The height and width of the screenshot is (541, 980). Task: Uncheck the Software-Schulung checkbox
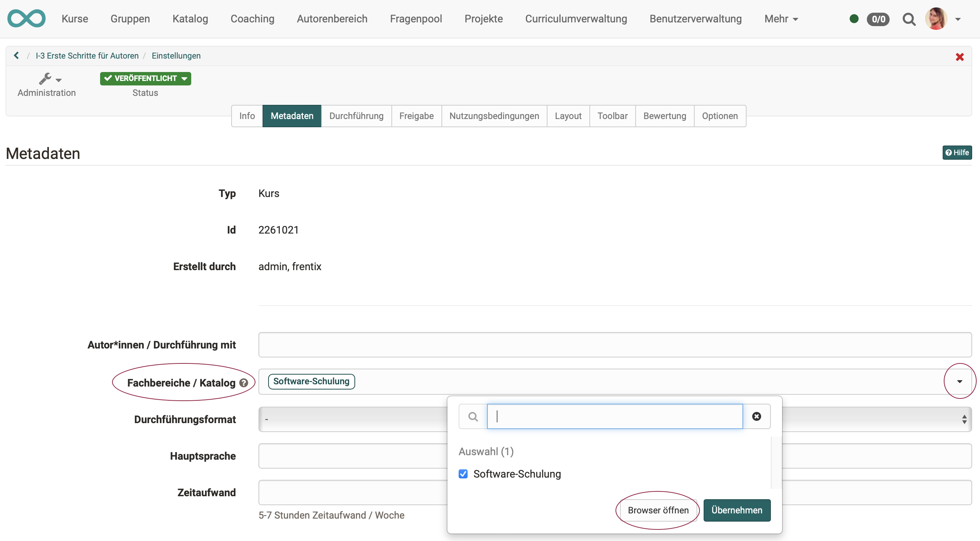tap(463, 474)
